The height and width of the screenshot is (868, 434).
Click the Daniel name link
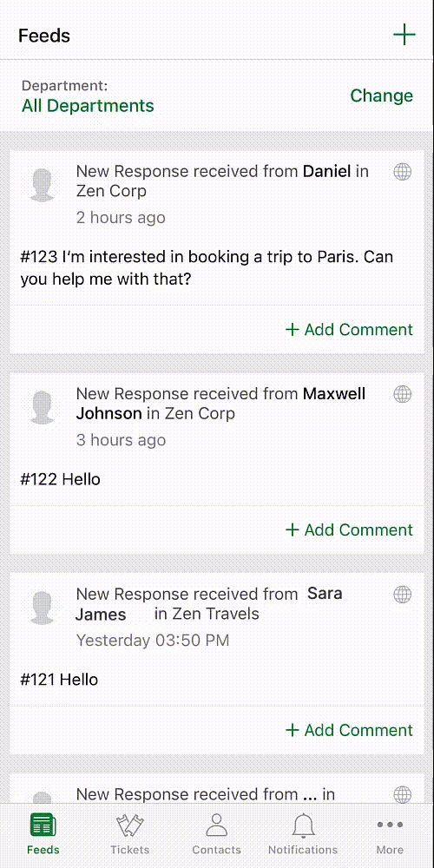(x=326, y=172)
